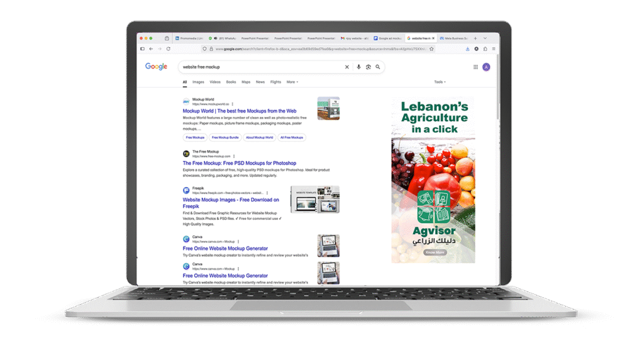Switch to the Images results tab
The image size is (644, 348).
tap(198, 82)
